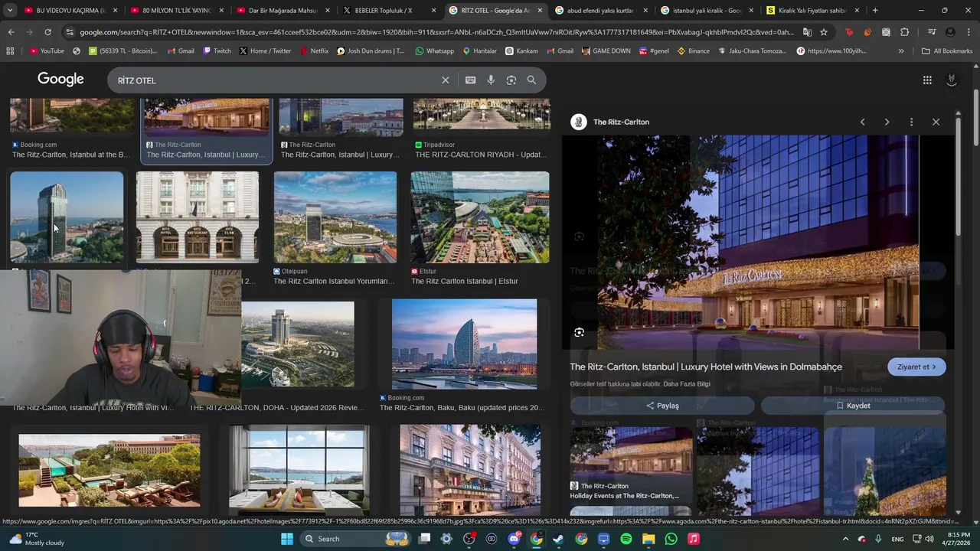980x551 pixels.
Task: Open a new browser tab
Action: (x=875, y=11)
